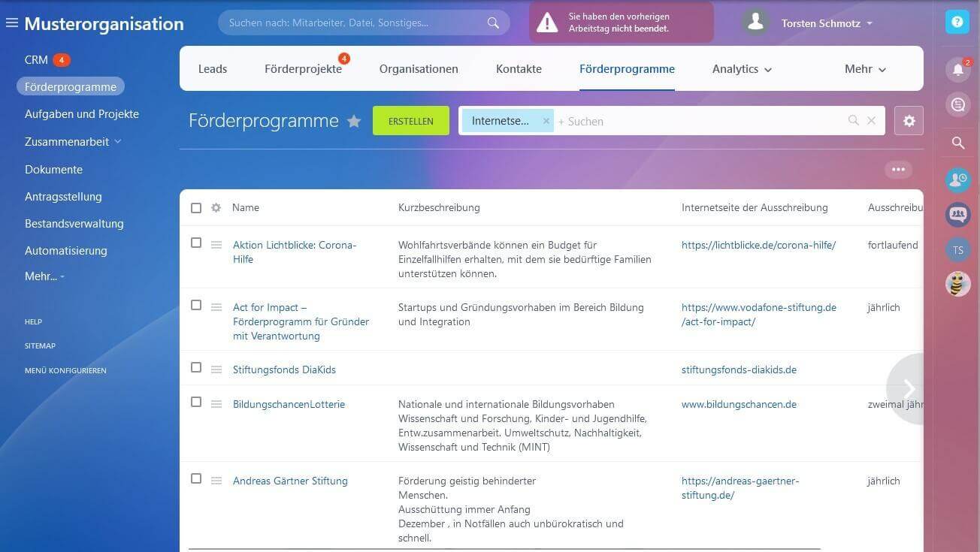
Task: Switch to the Organisationen tab
Action: tap(419, 69)
